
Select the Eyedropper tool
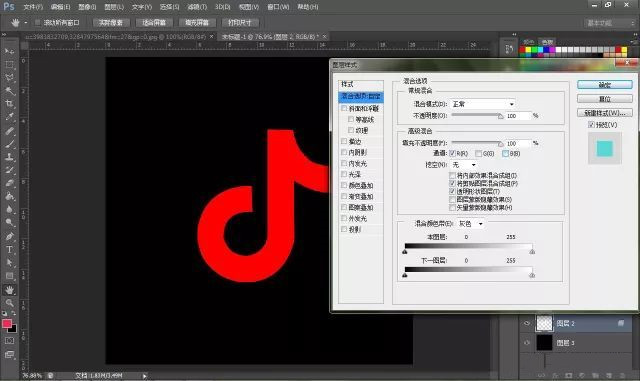pyautogui.click(x=9, y=117)
